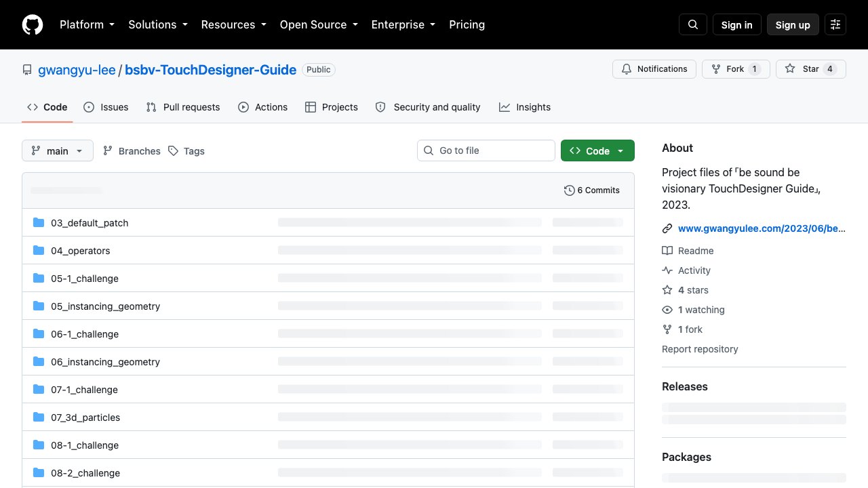View the repository Tags
The height and width of the screenshot is (488, 868).
(186, 150)
